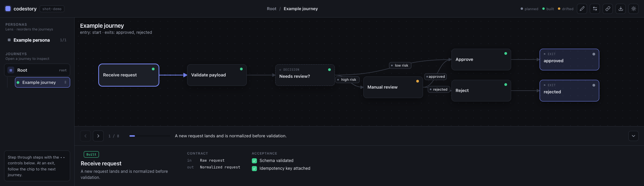Click the shot-demo project badge
Viewport: 644px width, 186px height.
(52, 9)
